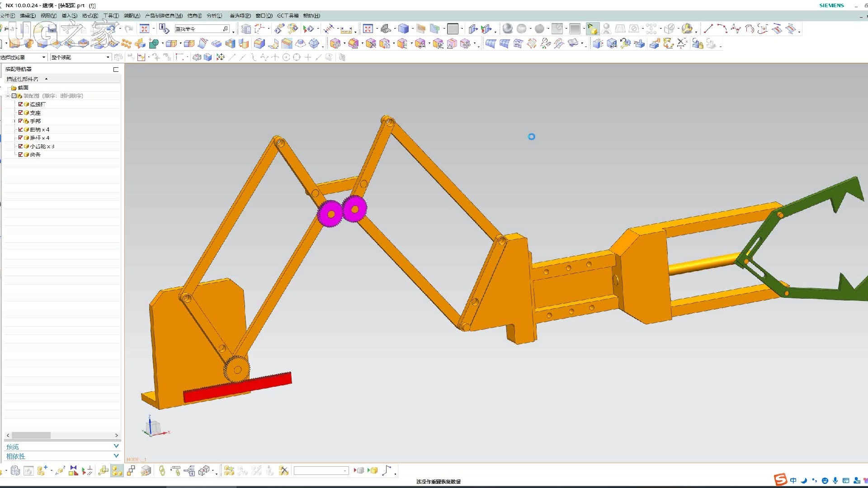Toggle visibility checkbox for 小齿轮 x 3

coord(20,146)
